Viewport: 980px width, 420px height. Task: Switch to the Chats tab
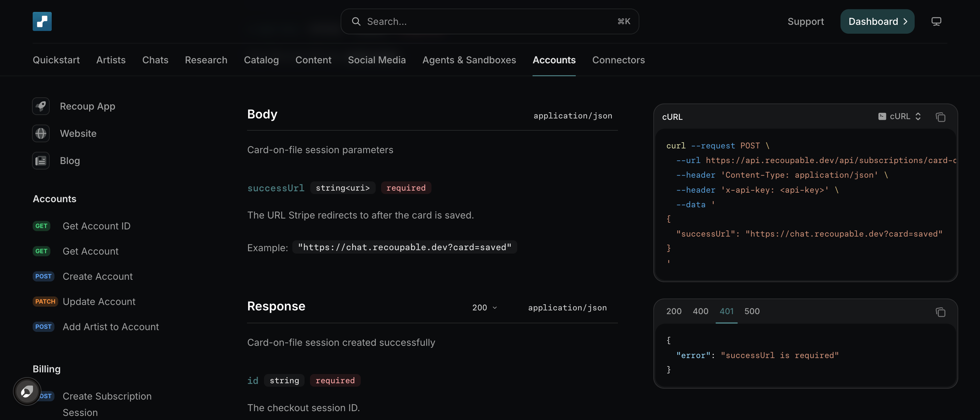click(155, 60)
